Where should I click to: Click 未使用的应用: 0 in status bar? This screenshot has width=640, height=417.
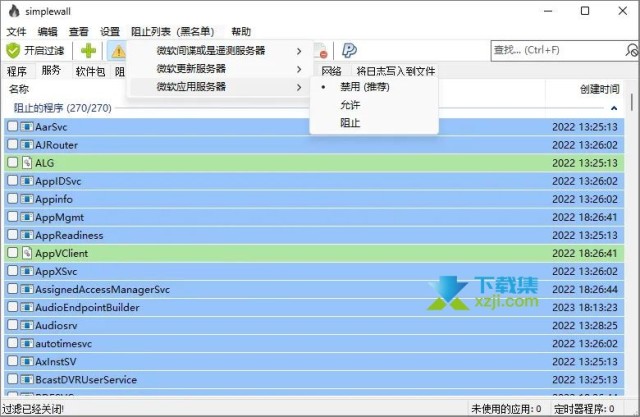coord(506,409)
